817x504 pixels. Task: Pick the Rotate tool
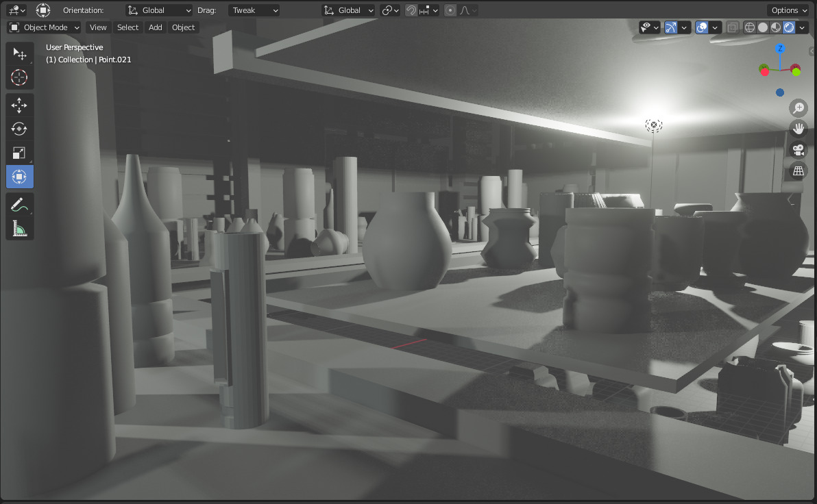pyautogui.click(x=20, y=129)
